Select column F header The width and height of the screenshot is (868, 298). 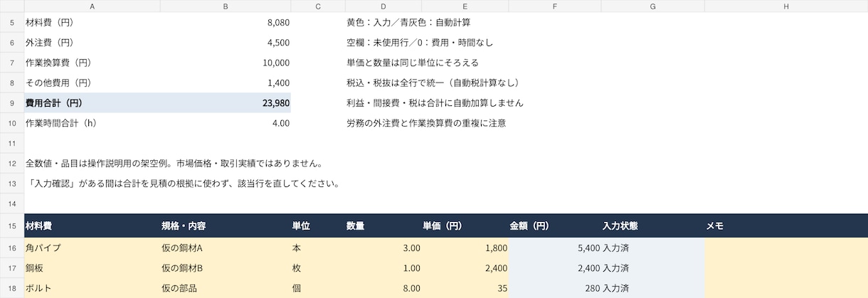[x=555, y=6]
